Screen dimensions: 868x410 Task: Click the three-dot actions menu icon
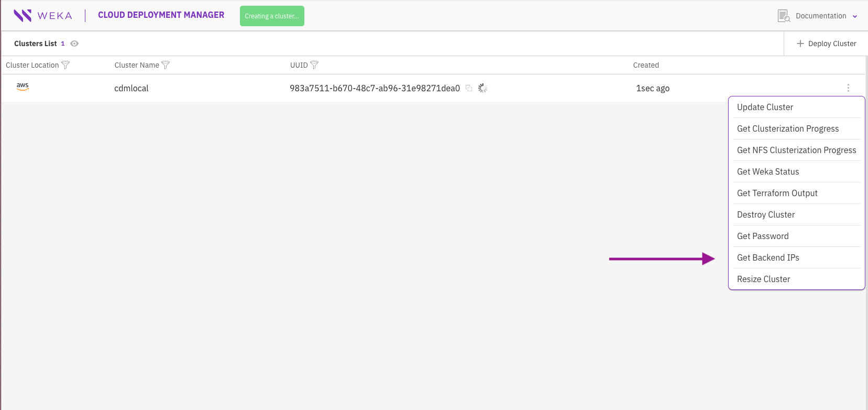(848, 88)
